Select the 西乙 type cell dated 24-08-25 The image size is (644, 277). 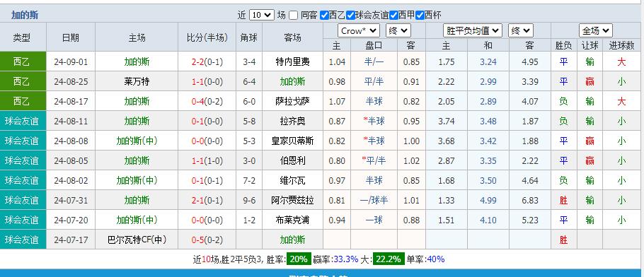[23, 81]
